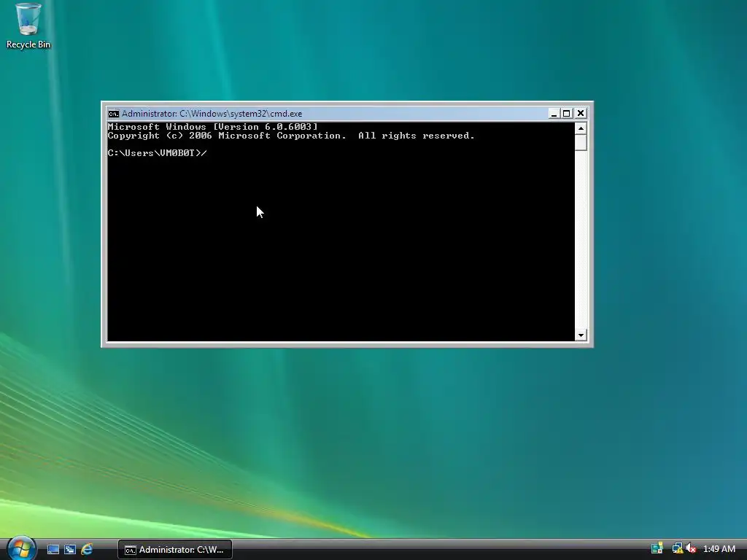Click the 'Administrator: C:\Windows\system32\cmd.exe' title text
The height and width of the screenshot is (560, 747).
(212, 114)
